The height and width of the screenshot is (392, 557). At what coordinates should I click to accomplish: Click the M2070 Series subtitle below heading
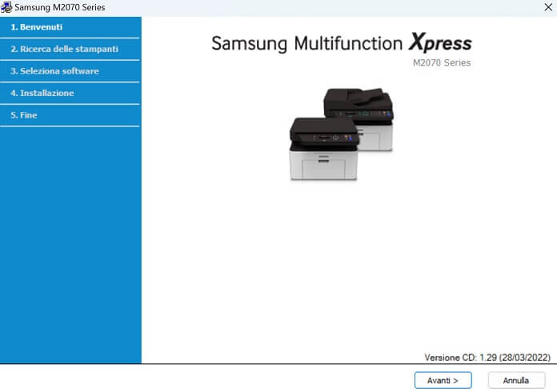(x=441, y=63)
